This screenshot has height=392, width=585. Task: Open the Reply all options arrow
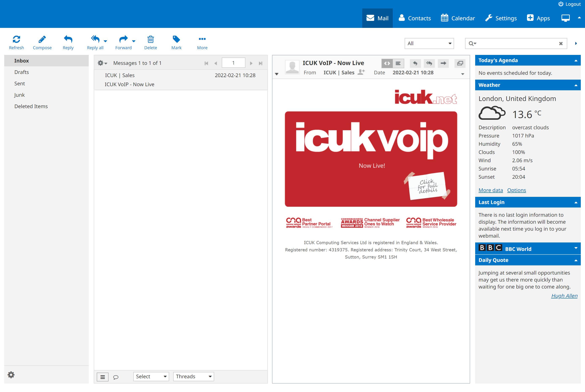(x=106, y=41)
